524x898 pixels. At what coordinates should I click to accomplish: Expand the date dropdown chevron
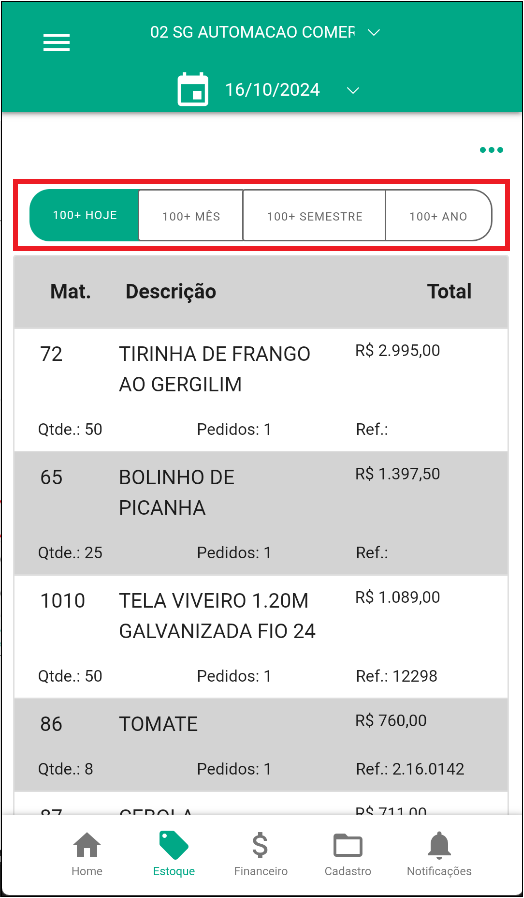tap(353, 90)
